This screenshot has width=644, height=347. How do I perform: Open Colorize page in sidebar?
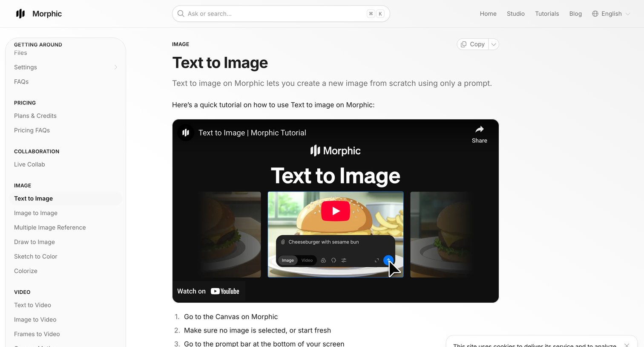coord(26,271)
